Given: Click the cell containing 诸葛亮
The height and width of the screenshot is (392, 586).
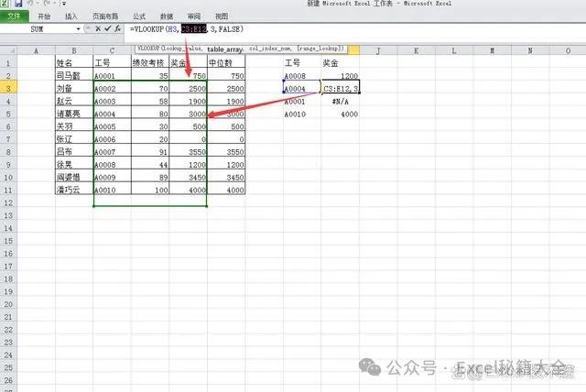Looking at the screenshot, I should point(74,114).
